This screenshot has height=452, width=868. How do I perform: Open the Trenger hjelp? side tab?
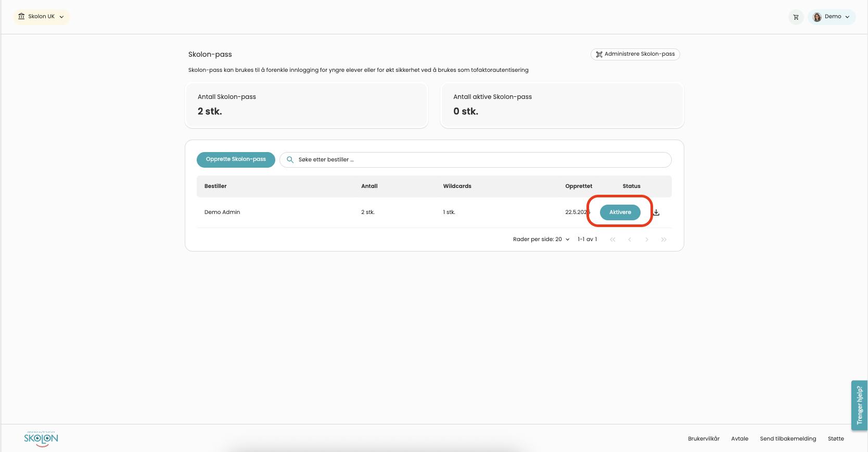tap(859, 405)
